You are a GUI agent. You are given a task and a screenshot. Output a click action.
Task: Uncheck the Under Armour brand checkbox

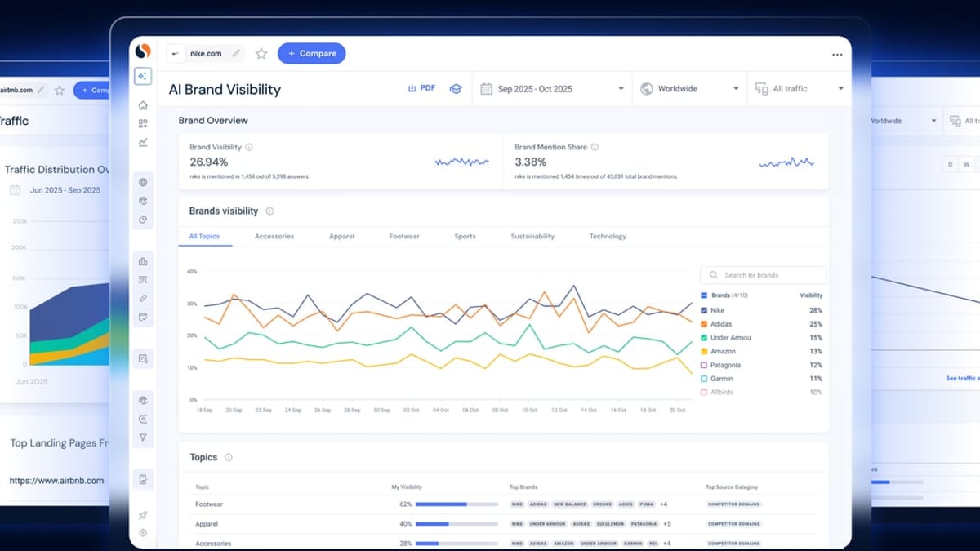(704, 337)
